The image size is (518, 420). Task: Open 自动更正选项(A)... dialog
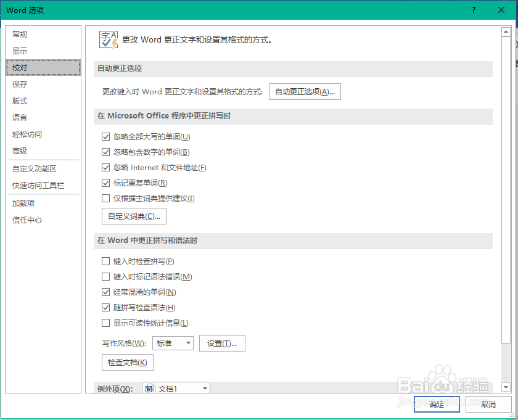[x=305, y=91]
